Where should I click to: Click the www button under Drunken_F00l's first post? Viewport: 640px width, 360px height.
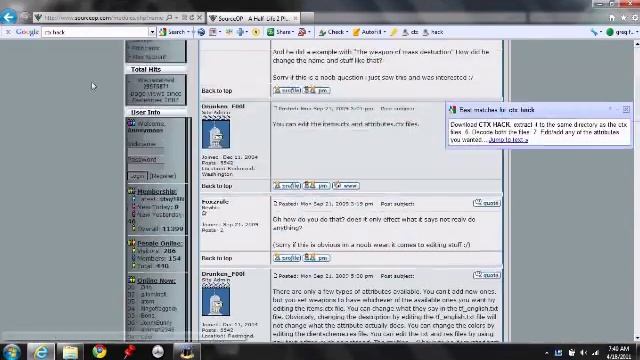click(x=346, y=186)
